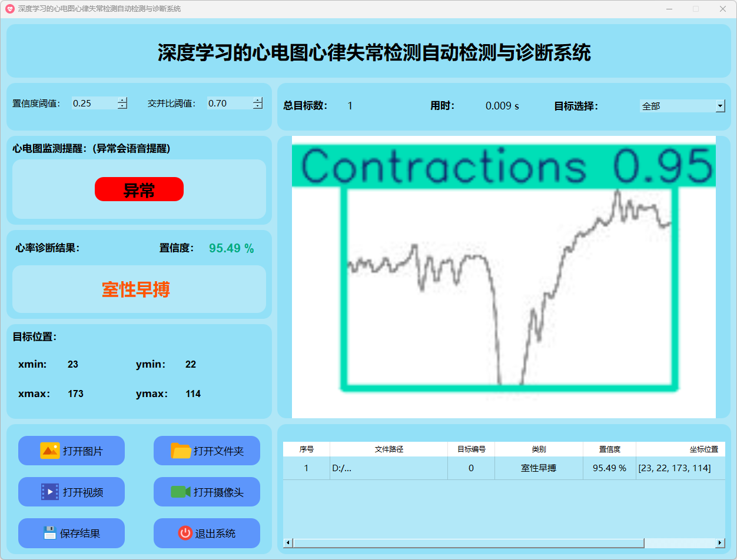This screenshot has height=560, width=737.
Task: Click the 退出系统 button label
Action: [x=215, y=534]
